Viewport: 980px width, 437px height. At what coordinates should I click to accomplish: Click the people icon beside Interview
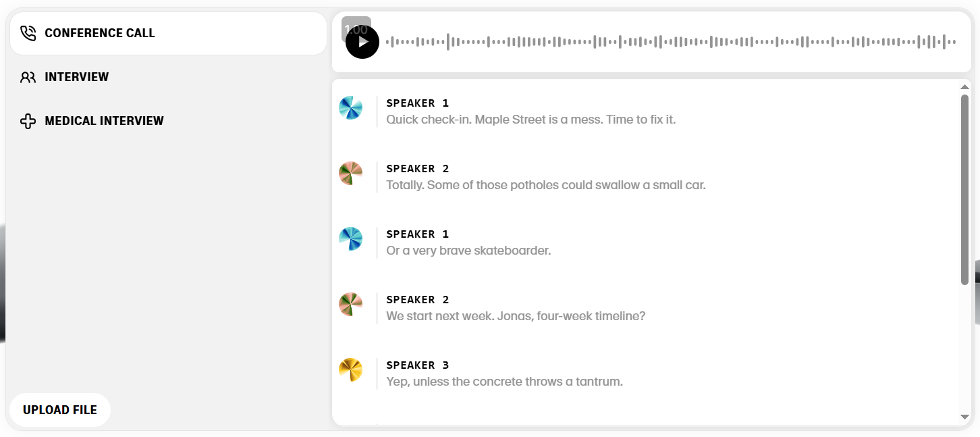pyautogui.click(x=28, y=76)
